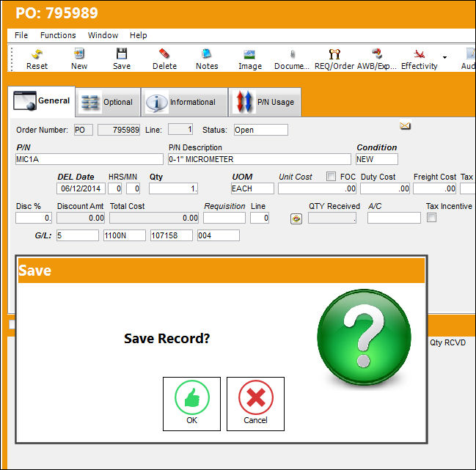Create a new record with New icon
This screenshot has width=476, height=470.
79,54
